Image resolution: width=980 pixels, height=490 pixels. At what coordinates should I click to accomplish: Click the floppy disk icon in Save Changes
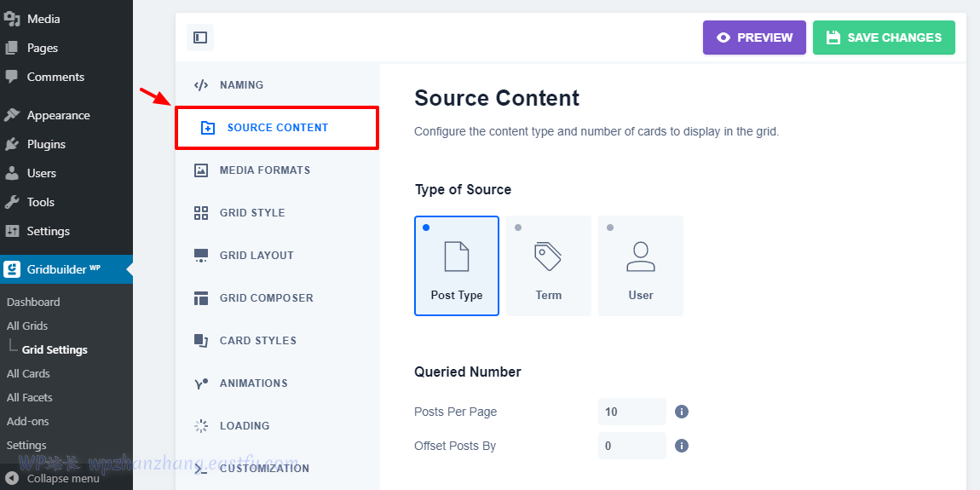pos(833,37)
